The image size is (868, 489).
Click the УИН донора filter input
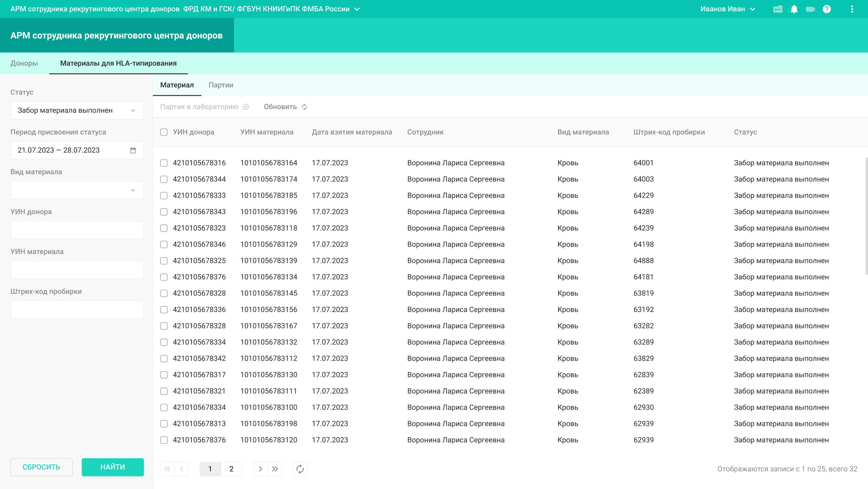[77, 230]
